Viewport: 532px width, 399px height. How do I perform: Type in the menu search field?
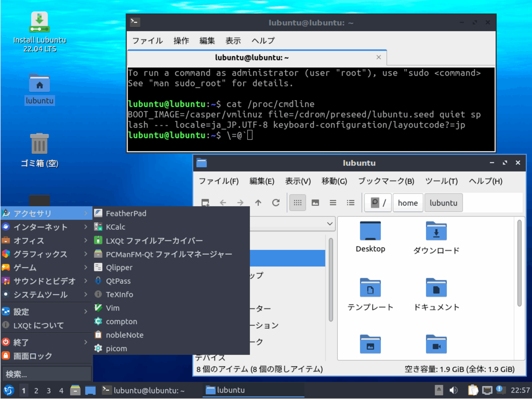(47, 374)
